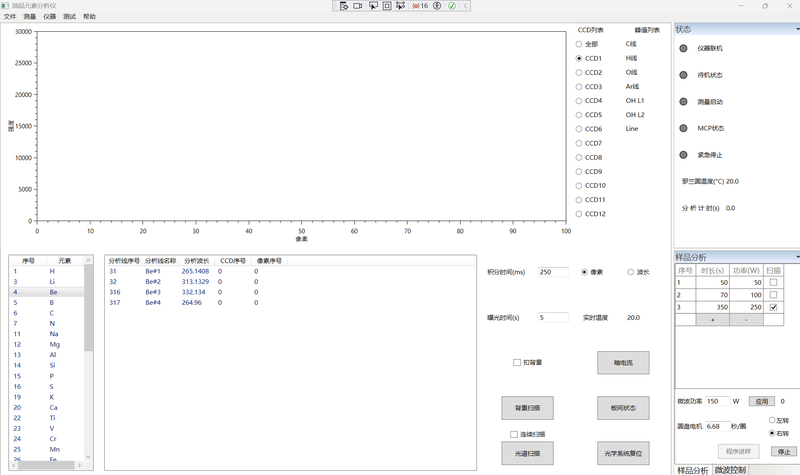
Task: Open the 状态 panel dropdown arrow
Action: coord(796,29)
